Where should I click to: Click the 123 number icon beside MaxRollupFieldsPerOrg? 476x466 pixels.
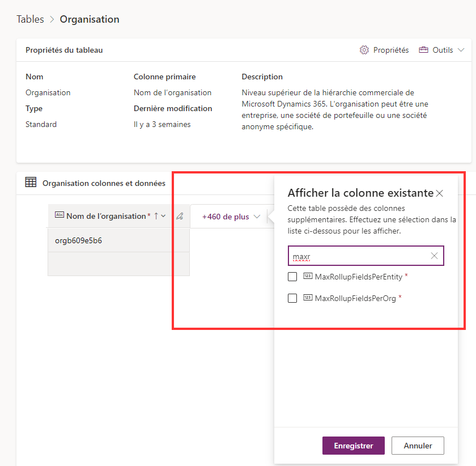309,298
